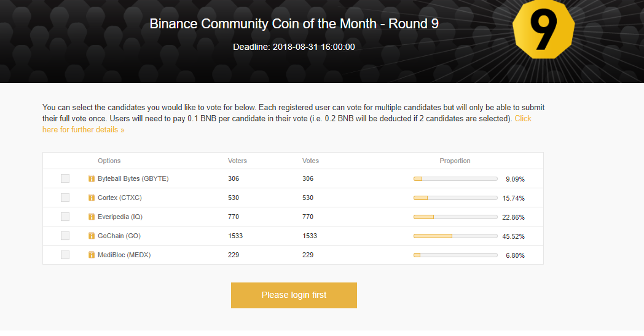Tick the Byteball Bytes (GBYTE) checkbox
This screenshot has height=336, width=644.
coord(65,178)
